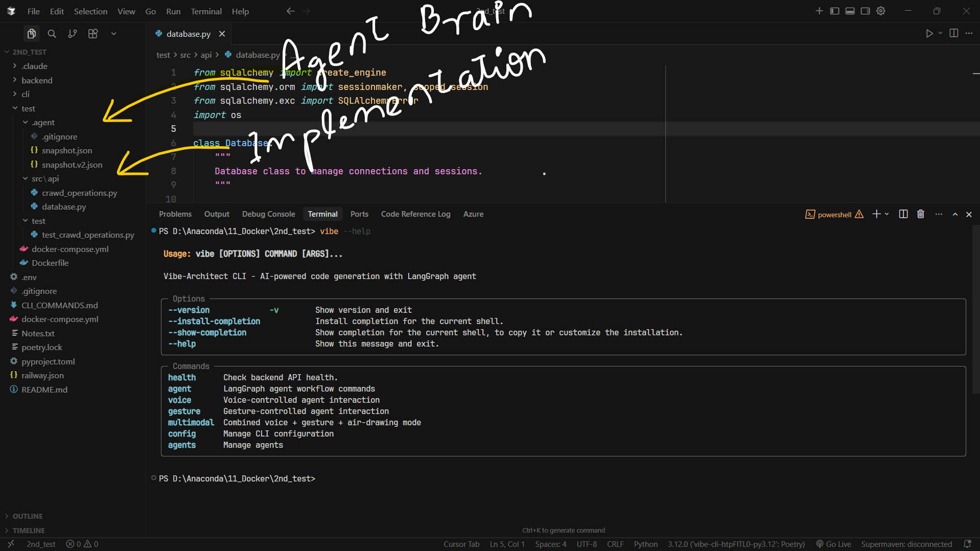Change indentation via Spaces: 4

tap(551, 544)
